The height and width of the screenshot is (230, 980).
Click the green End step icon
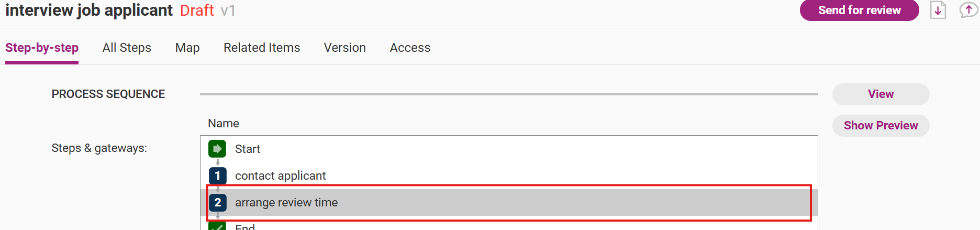point(217,226)
